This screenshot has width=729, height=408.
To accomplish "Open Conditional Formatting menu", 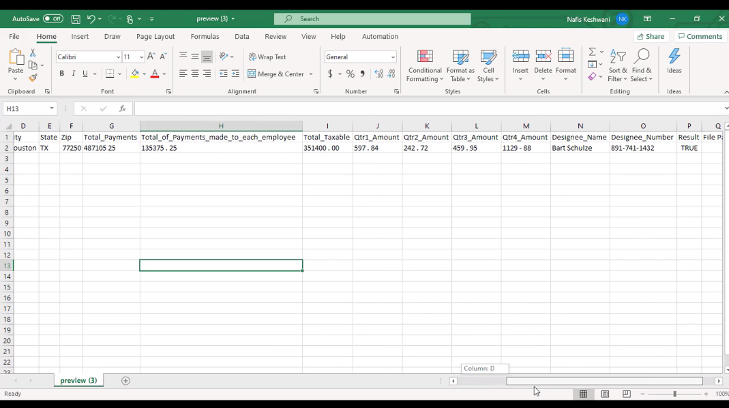I will tap(424, 65).
